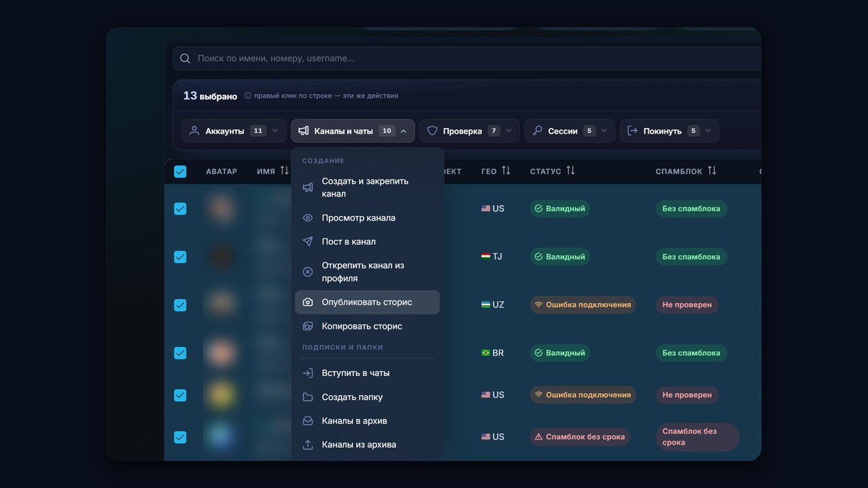Deselect the Спамблок без срока row checkbox
868x488 pixels.
(x=180, y=437)
